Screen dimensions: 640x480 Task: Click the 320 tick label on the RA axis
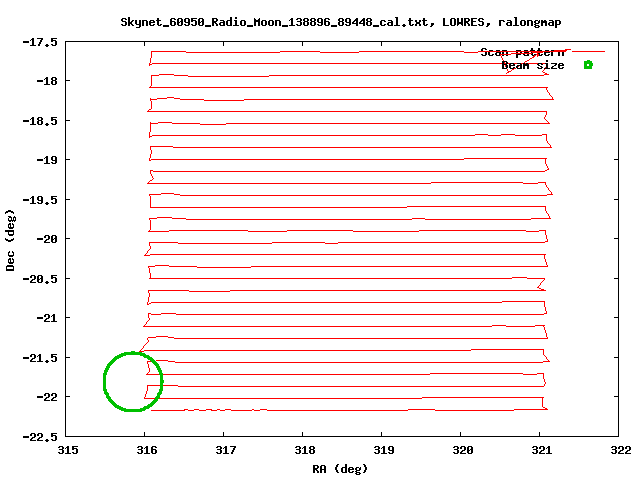point(462,450)
